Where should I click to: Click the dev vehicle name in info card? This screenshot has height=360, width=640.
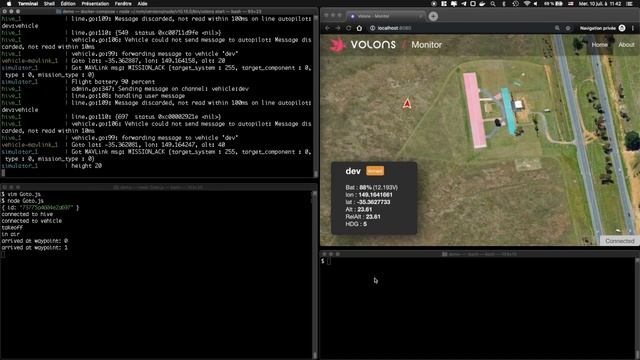(x=353, y=171)
